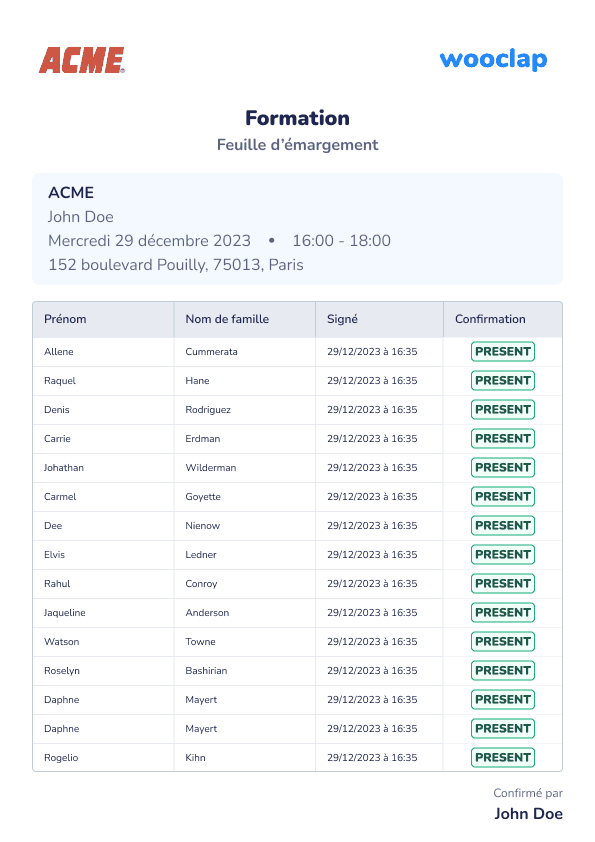Click PRESENT badge in Watson Towne row

click(x=503, y=642)
